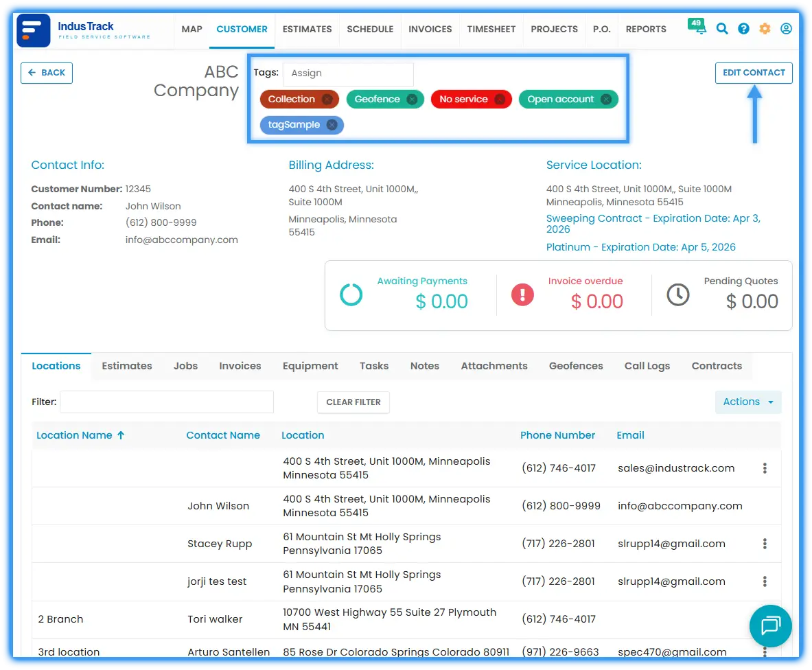
Task: Open row menu for jorji tes test
Action: pos(765,581)
